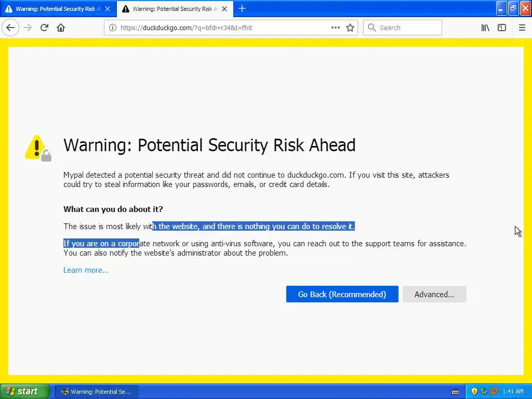The height and width of the screenshot is (399, 532).
Task: Click the warning heading text
Action: (209, 145)
